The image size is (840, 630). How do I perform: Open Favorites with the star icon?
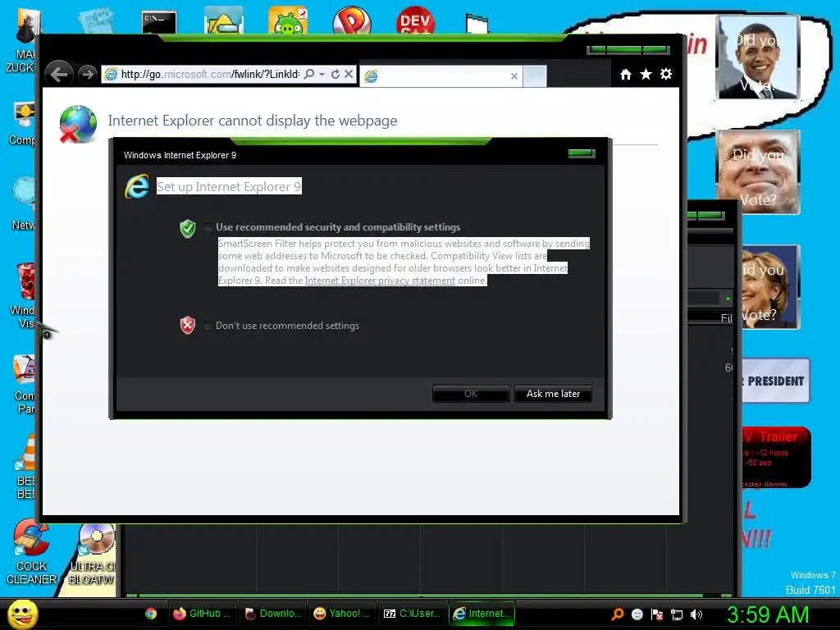(x=646, y=75)
